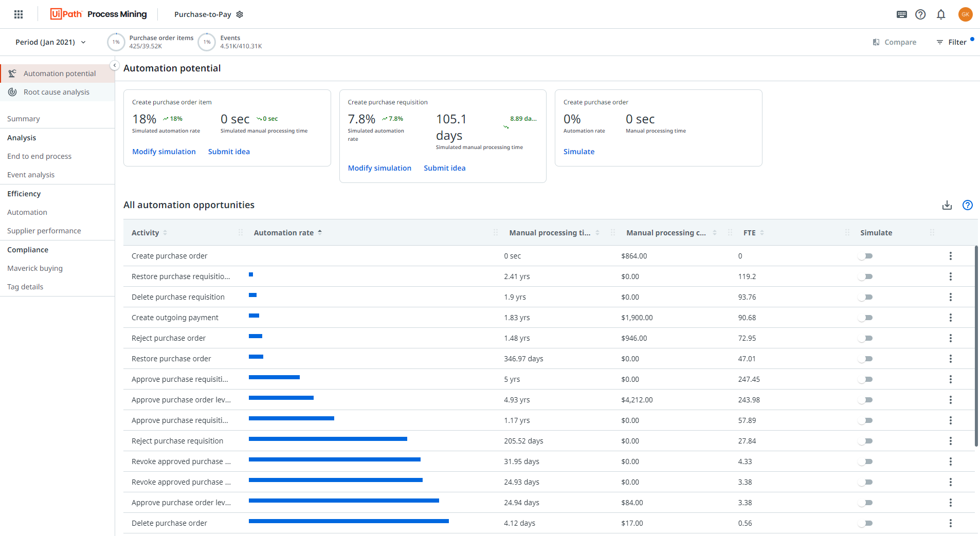Click the table vertical scrollbar
Viewport: 980px width, 536px height.
(x=976, y=346)
